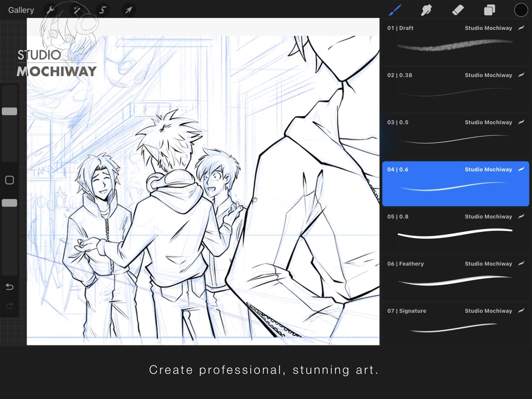Click the stroke icon on the 0.6 brush row
The width and height of the screenshot is (532, 399).
tap(521, 169)
